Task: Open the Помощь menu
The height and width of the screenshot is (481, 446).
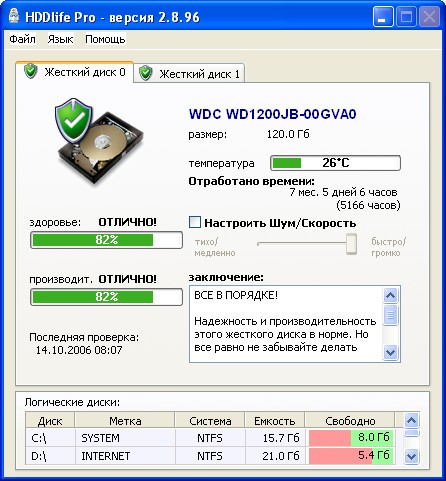Action: 105,39
